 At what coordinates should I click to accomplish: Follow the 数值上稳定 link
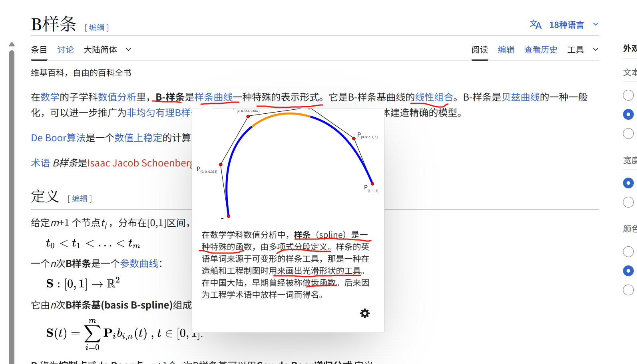coord(138,138)
